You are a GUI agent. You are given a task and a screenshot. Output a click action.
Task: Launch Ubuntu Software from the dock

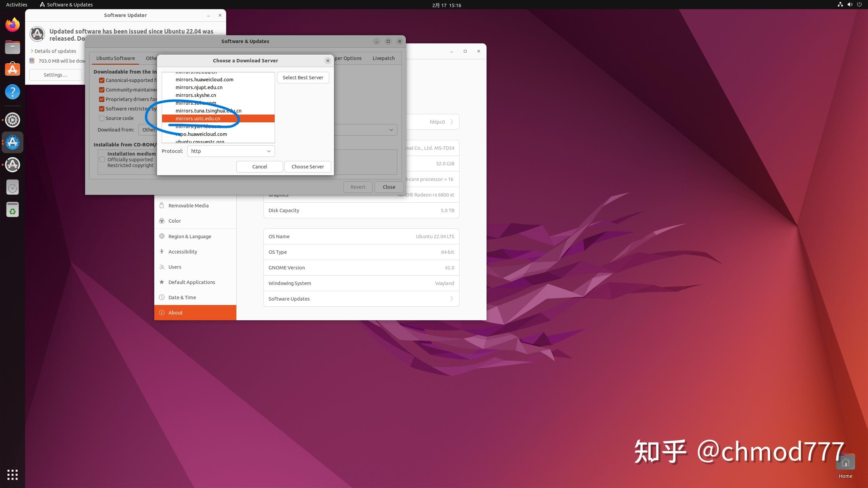click(12, 69)
